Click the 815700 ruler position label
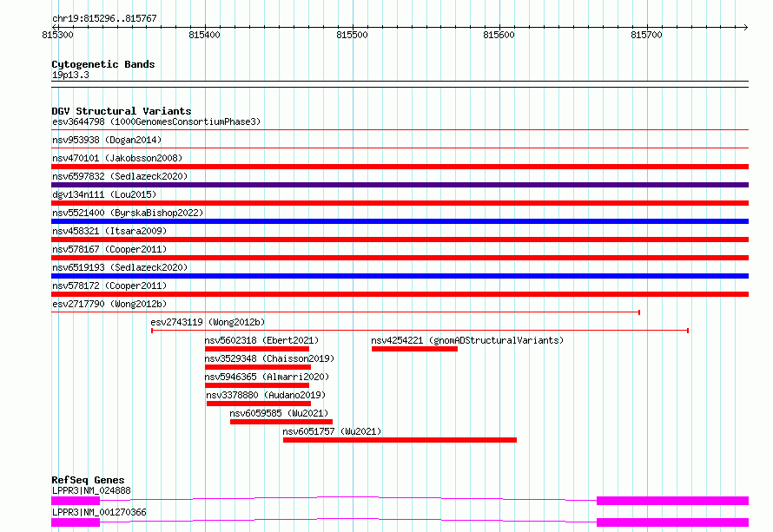This screenshot has height=532, width=773. click(646, 35)
